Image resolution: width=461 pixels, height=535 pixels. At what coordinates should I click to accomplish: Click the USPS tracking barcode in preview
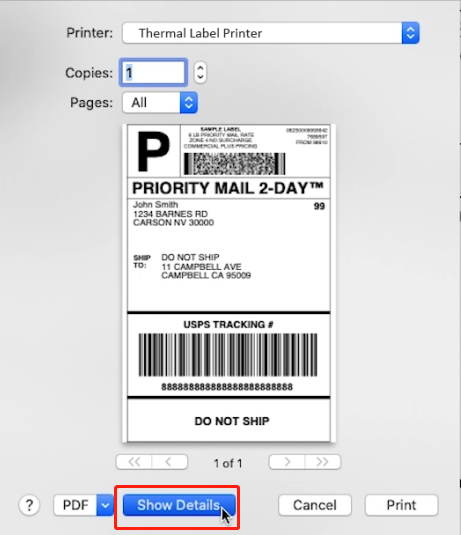(x=228, y=355)
